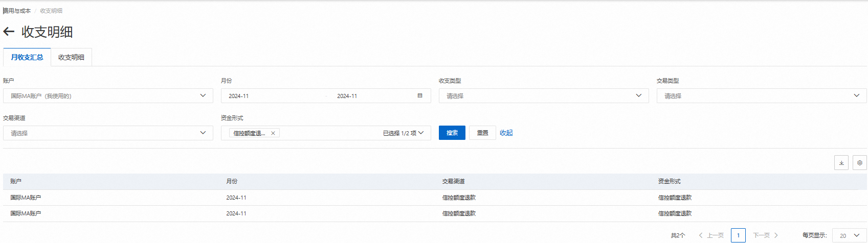This screenshot has height=243, width=868.
Task: Open table column settings gear icon
Action: click(860, 163)
